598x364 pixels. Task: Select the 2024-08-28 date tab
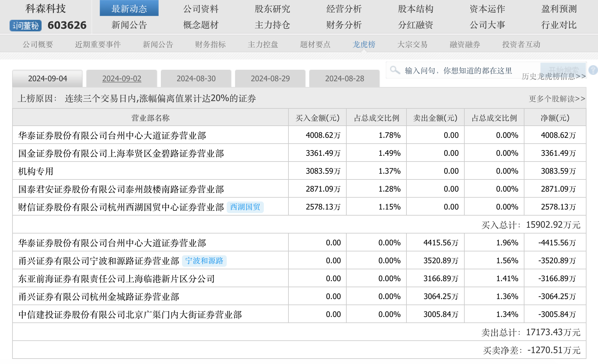click(x=345, y=79)
